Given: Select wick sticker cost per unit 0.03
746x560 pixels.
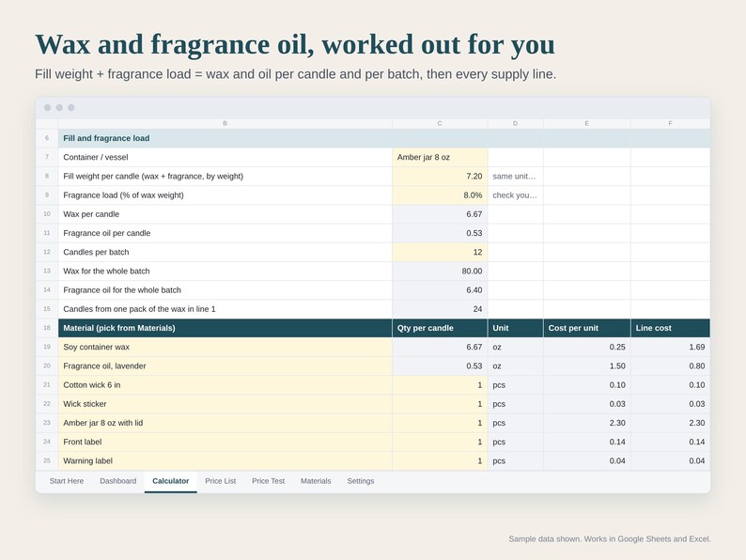Looking at the screenshot, I should point(587,404).
